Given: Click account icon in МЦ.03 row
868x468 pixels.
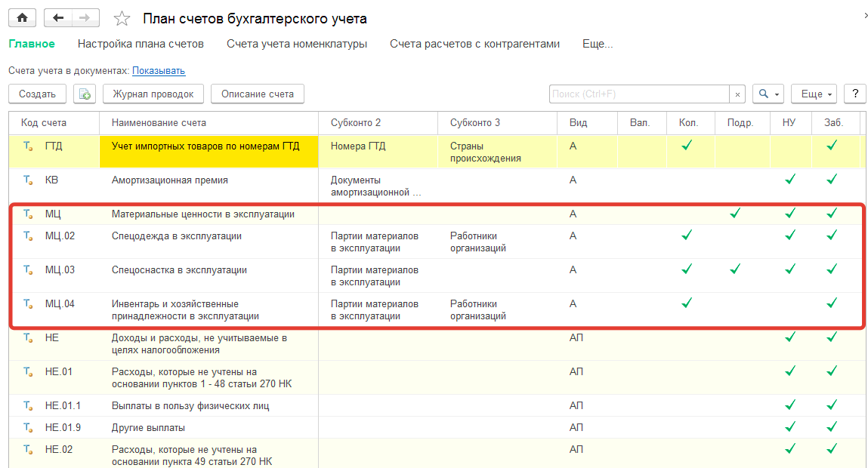Looking at the screenshot, I should click(x=28, y=270).
